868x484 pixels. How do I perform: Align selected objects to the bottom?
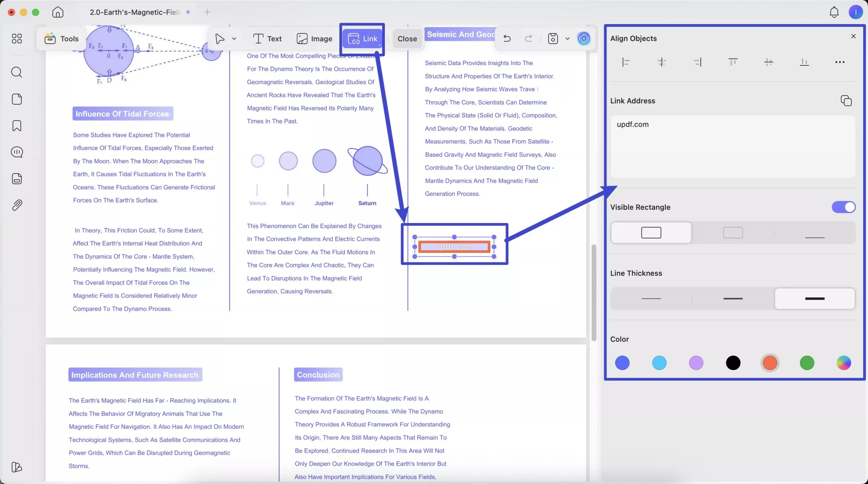804,62
